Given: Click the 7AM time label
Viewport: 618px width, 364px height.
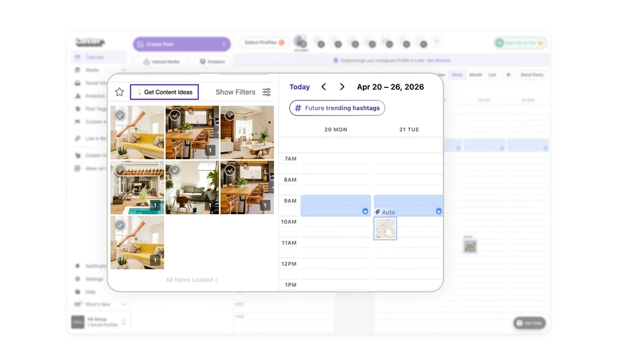Looking at the screenshot, I should tap(290, 159).
